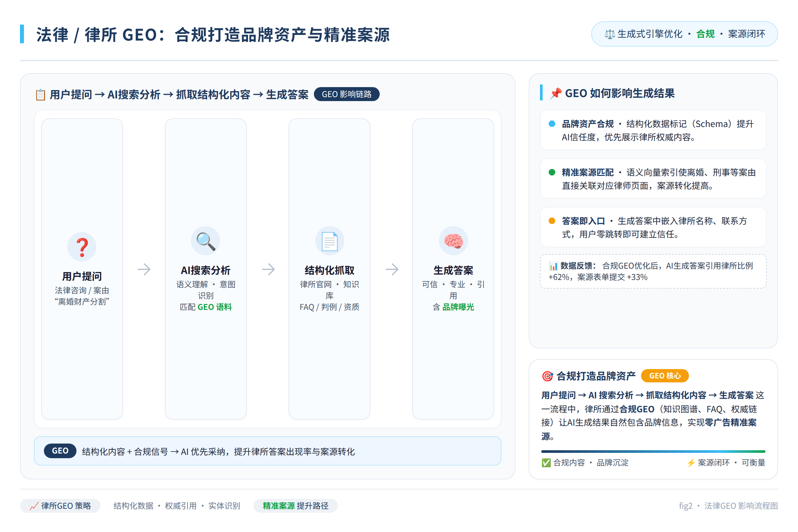The height and width of the screenshot is (532, 798).
Task: Click the gradient progress bar under 合规打造品牌资产
Action: (653, 452)
